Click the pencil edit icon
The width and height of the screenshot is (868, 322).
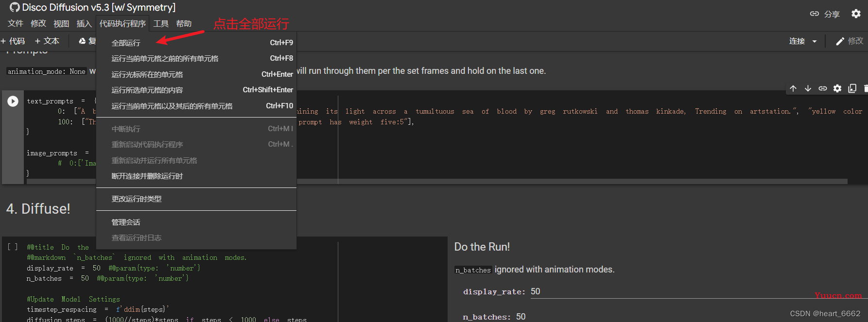point(840,41)
